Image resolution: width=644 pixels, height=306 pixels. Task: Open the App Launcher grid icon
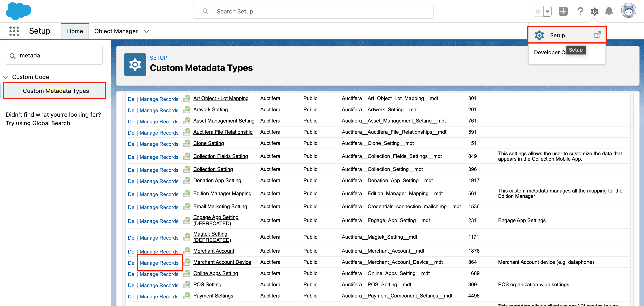click(x=14, y=31)
